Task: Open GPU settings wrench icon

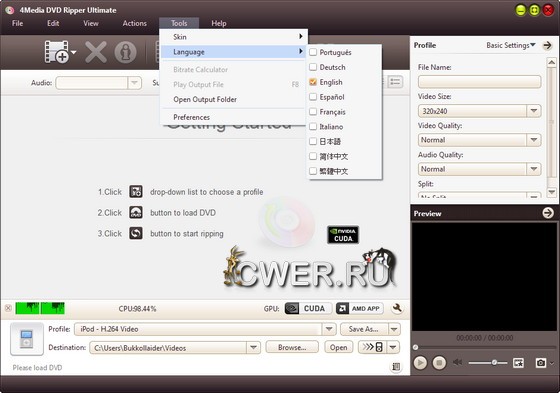Action: [x=397, y=308]
